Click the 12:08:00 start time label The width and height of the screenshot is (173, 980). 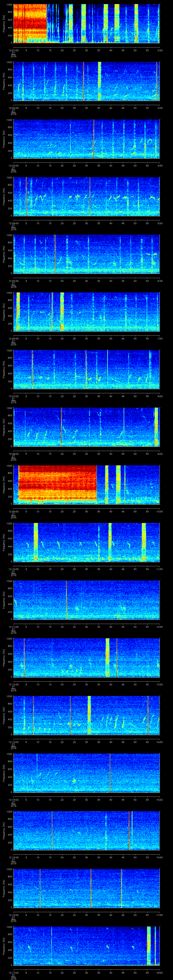click(x=13, y=454)
